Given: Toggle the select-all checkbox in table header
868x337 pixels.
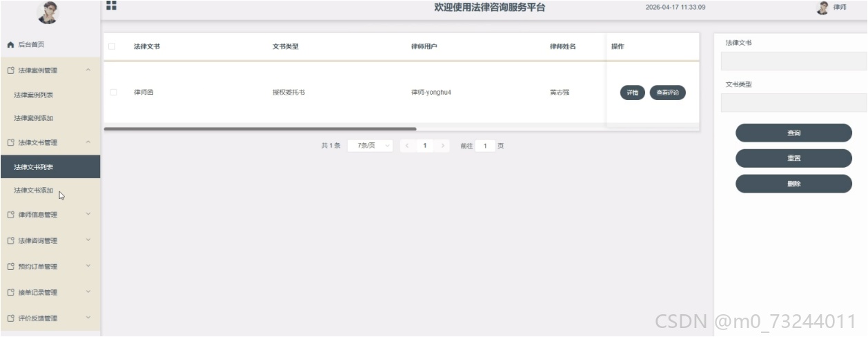Looking at the screenshot, I should pos(112,46).
